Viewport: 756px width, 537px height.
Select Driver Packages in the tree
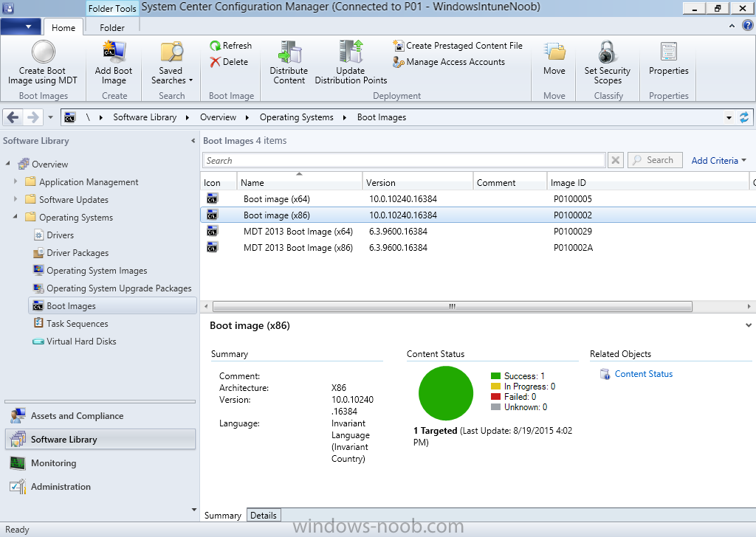pos(71,253)
